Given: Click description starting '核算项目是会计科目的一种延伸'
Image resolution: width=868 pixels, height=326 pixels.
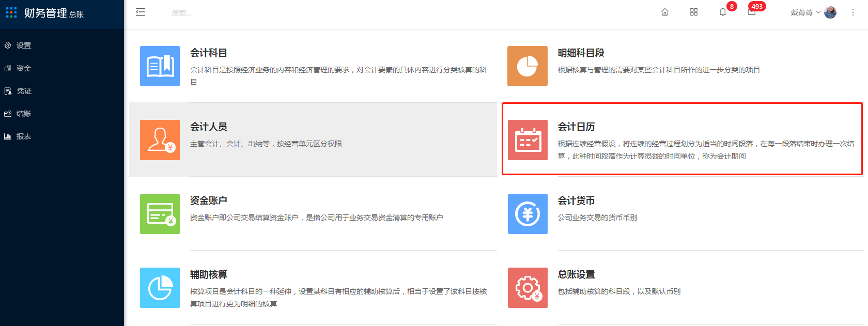Looking at the screenshot, I should coord(338,298).
